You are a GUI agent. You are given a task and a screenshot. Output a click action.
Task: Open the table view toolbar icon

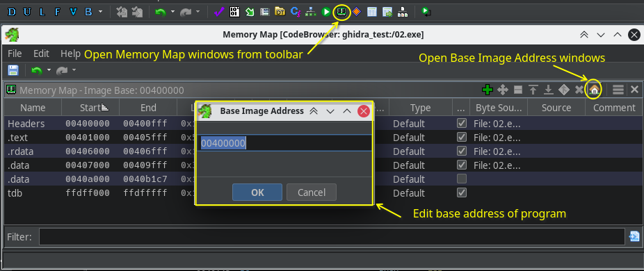click(371, 12)
